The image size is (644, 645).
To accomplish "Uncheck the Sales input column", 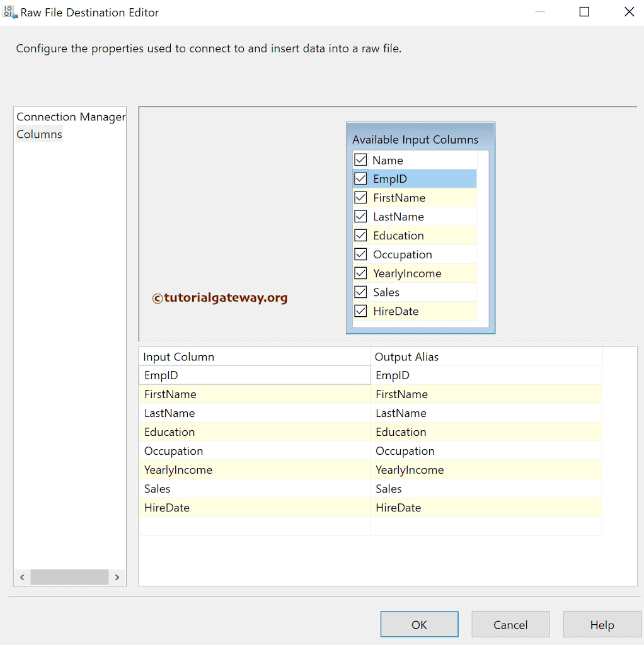I will pos(360,292).
